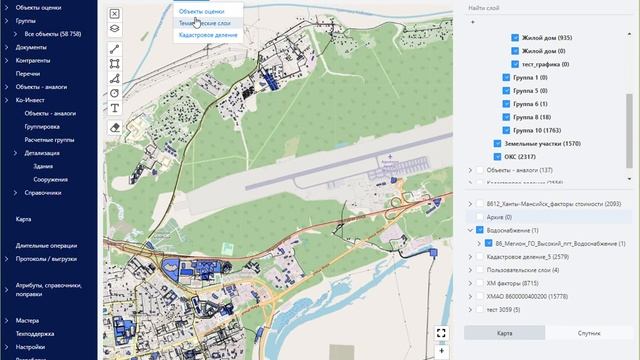This screenshot has height=360, width=640.
Task: Expand the ХМ факторы (8715) node
Action: 470,283
